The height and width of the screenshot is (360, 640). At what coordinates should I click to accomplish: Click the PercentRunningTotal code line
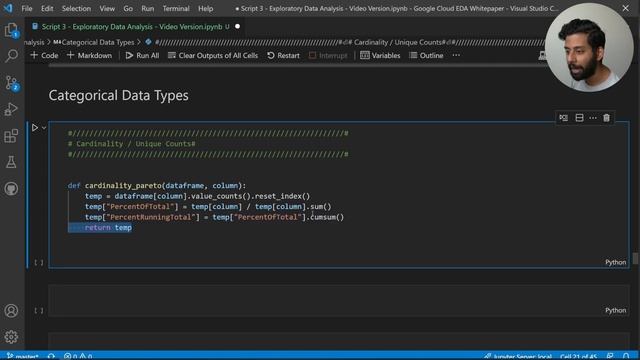coord(214,217)
